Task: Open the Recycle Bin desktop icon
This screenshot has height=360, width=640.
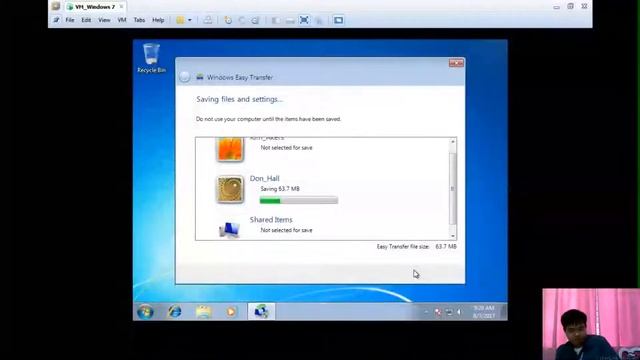Action: 151,58
